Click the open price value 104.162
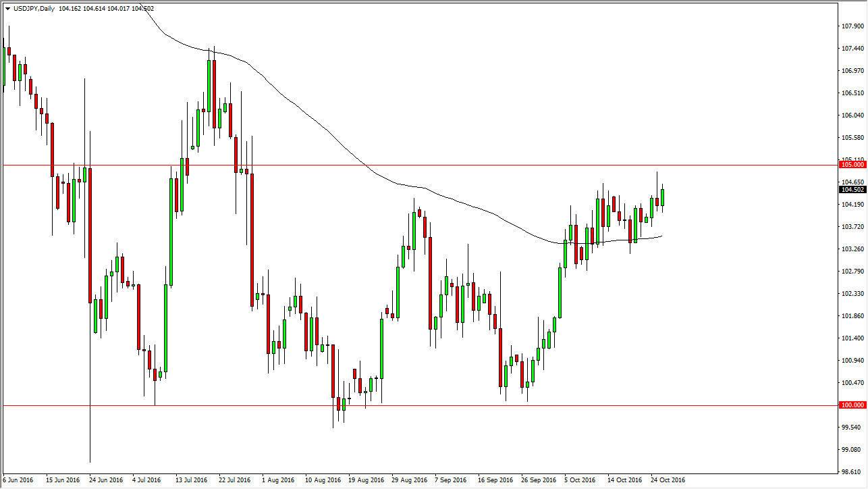 70,7
